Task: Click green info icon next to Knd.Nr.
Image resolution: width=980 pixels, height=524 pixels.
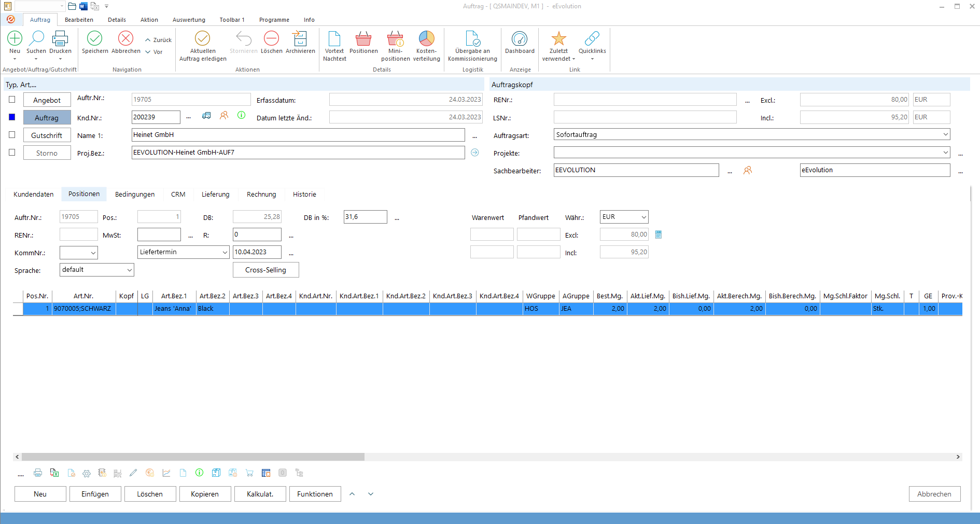Action: [242, 115]
